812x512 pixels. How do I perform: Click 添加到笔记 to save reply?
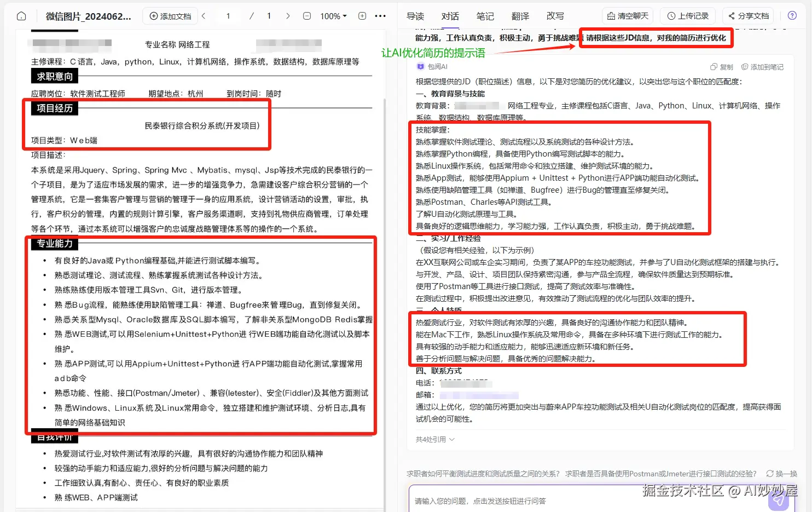click(762, 67)
